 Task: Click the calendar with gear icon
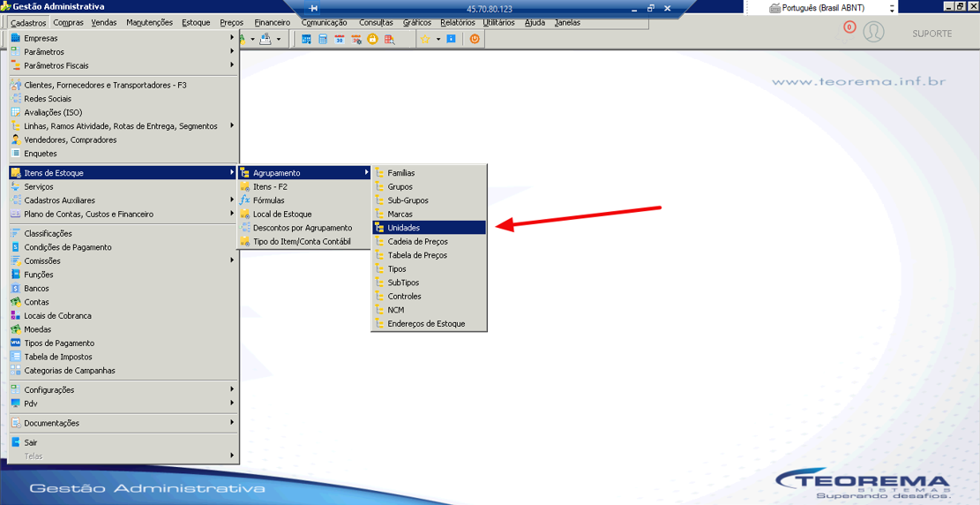tap(356, 39)
